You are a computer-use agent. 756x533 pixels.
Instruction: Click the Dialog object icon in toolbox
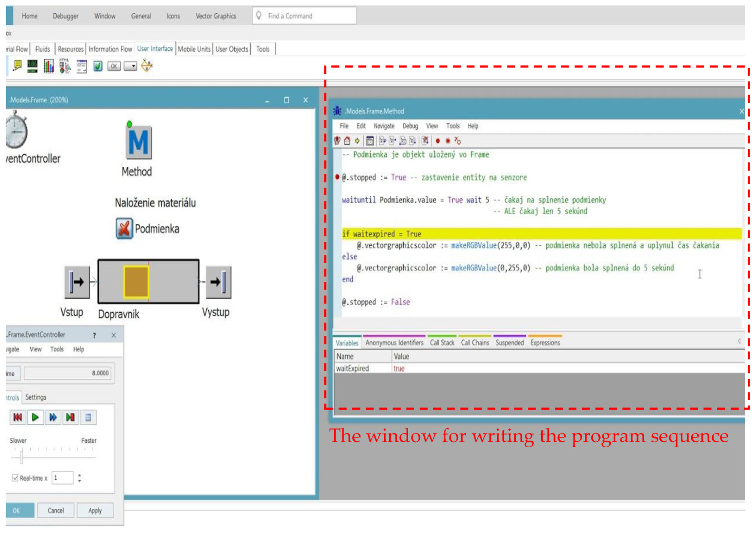pyautogui.click(x=81, y=66)
